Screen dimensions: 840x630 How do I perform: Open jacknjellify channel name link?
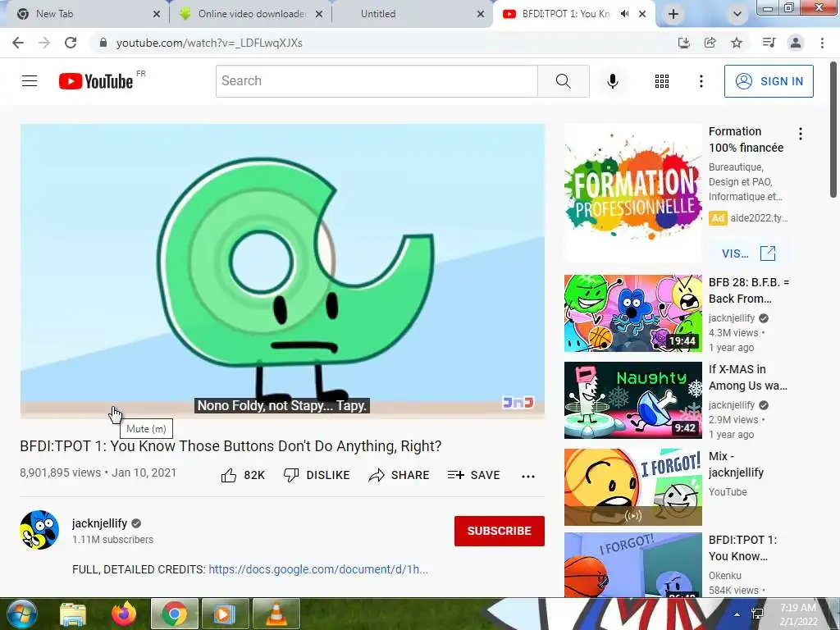point(99,523)
